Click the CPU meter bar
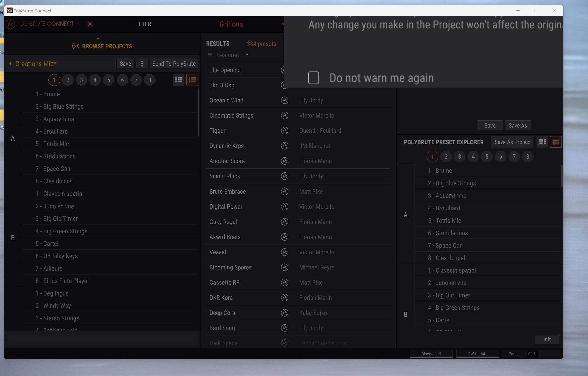Image resolution: width=588 pixels, height=376 pixels. (x=550, y=354)
